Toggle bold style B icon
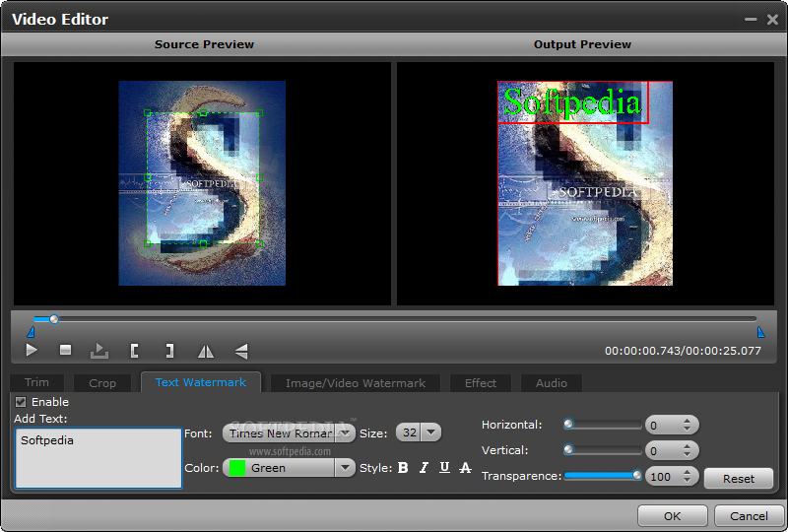Viewport: 788px width, 532px height. tap(403, 468)
